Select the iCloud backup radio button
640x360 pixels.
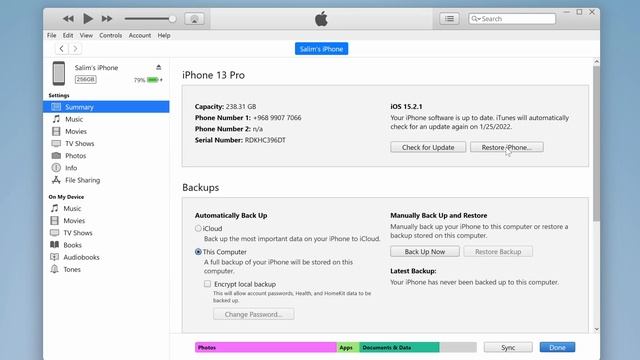point(198,229)
